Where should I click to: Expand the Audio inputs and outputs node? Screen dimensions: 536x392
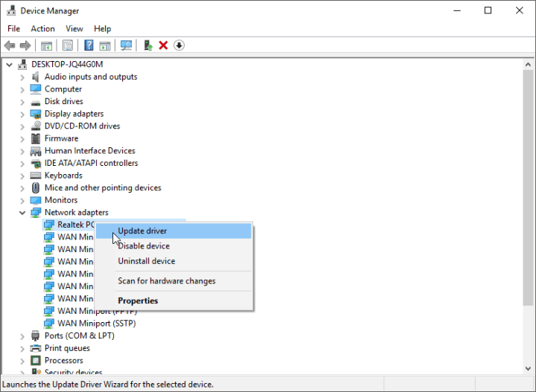click(22, 77)
